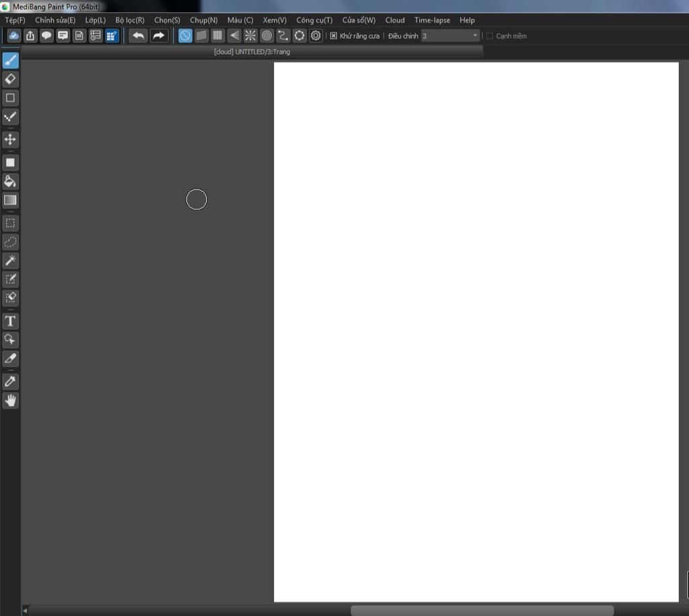Select the Text tool
Screen dimensions: 689x616
(11, 321)
